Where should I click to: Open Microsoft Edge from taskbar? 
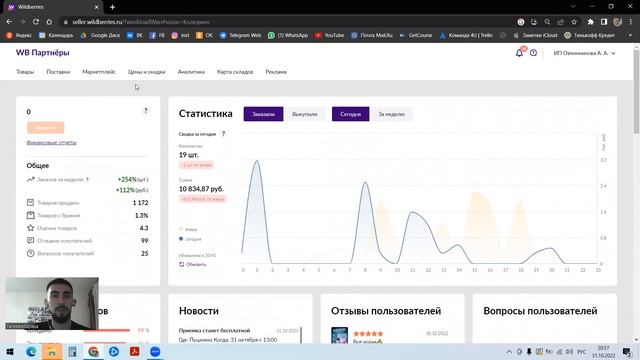pos(31,352)
